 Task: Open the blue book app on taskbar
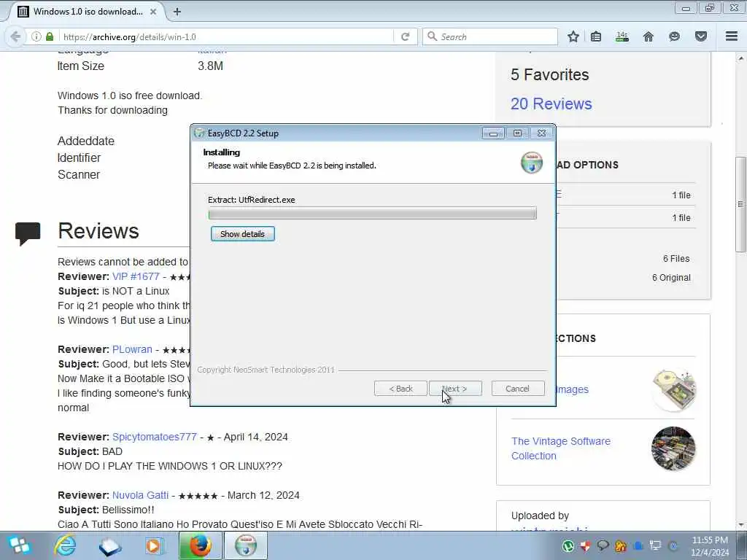click(x=110, y=546)
